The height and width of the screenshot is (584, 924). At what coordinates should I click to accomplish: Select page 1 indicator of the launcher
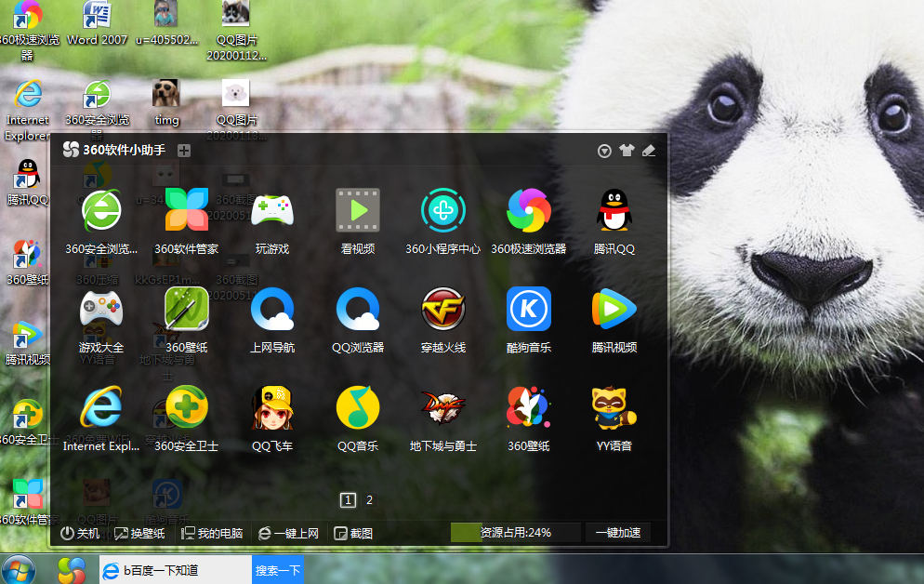[x=348, y=500]
